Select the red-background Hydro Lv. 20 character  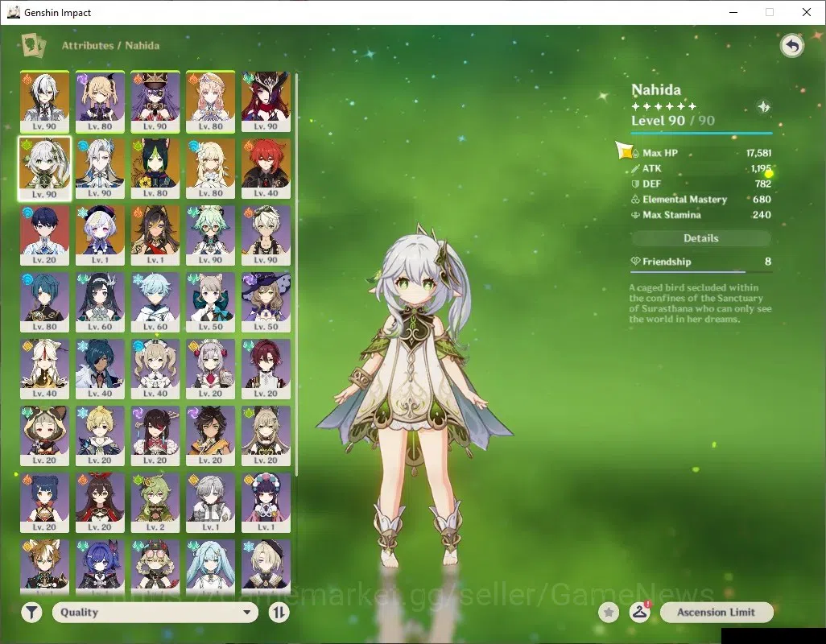pos(45,235)
